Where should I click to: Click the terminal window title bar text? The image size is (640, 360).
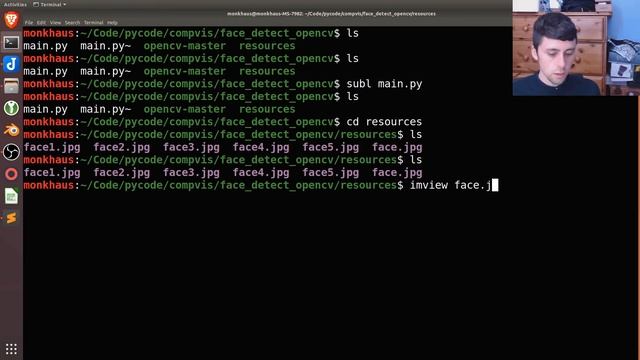tap(331, 13)
